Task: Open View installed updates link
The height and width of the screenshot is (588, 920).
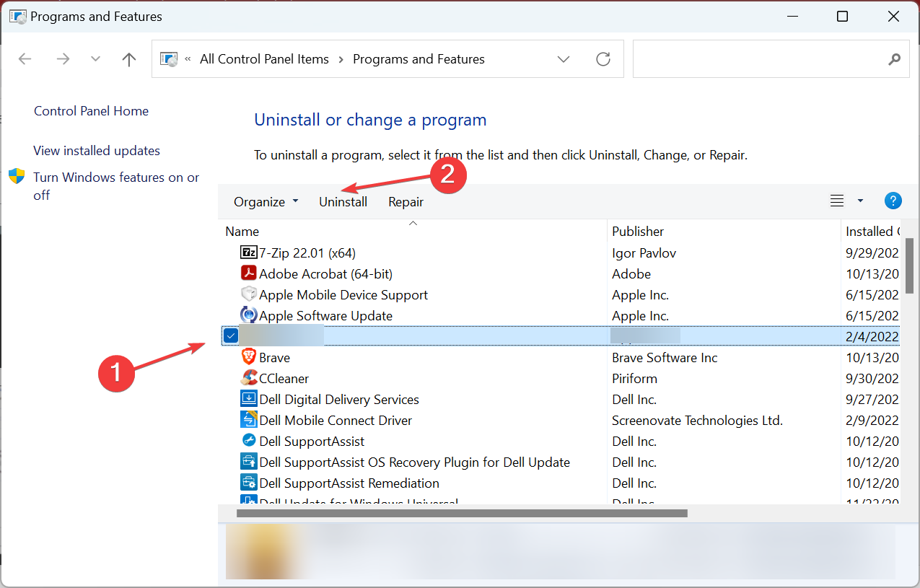Action: (97, 151)
